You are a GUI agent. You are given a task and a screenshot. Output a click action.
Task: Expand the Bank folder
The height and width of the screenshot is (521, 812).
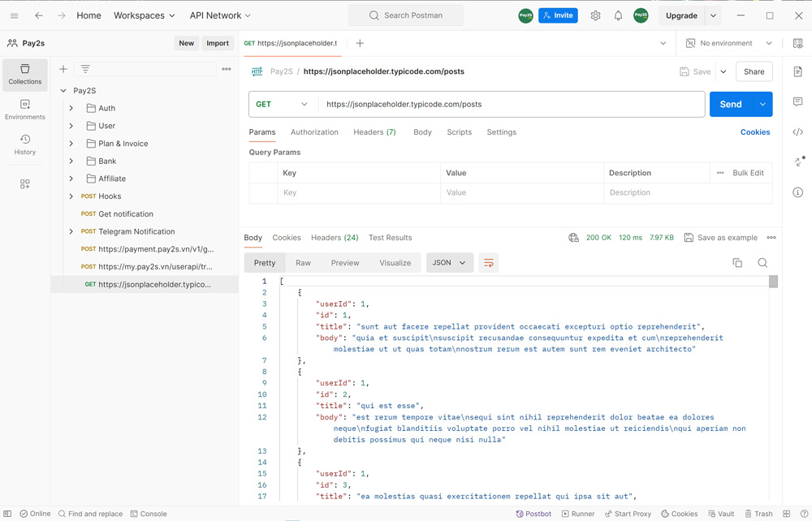point(71,161)
